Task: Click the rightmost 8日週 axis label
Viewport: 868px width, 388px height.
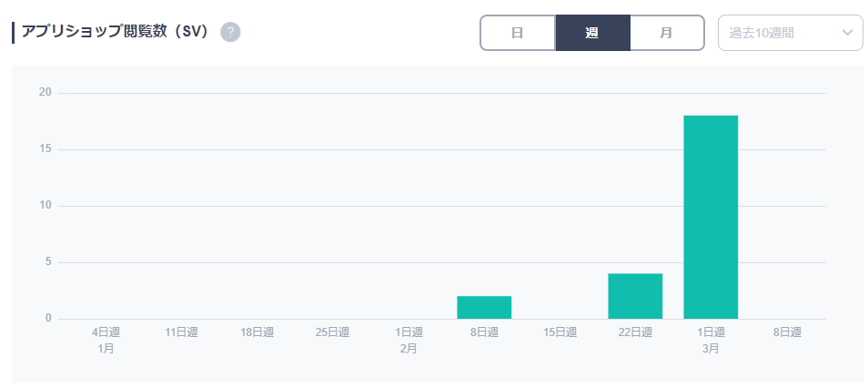Action: pyautogui.click(x=786, y=332)
